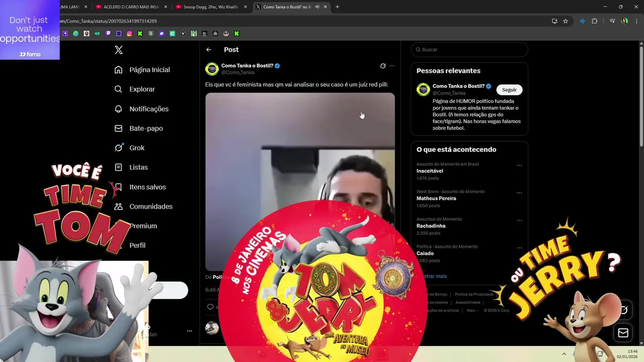Open the shield emblem bookmark
Image resolution: width=644 pixels, height=362 pixels.
pos(87,34)
